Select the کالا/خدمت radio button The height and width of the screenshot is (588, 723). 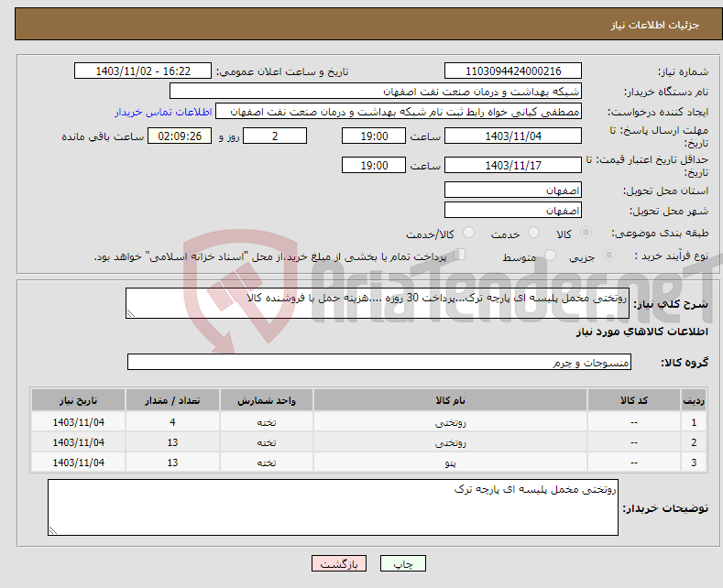click(x=468, y=233)
